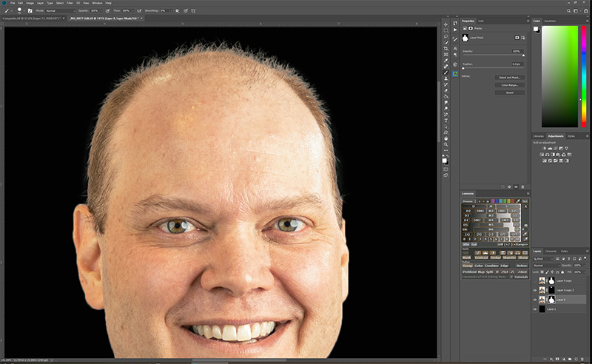Open the layer Fill dropdown arrow
Screen dimensions: 592x364
[584, 272]
